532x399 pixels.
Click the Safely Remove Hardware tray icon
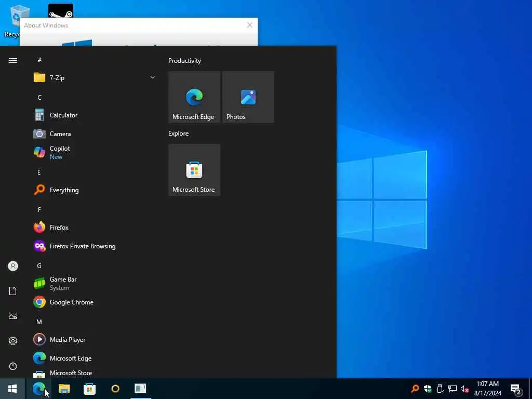pos(440,389)
